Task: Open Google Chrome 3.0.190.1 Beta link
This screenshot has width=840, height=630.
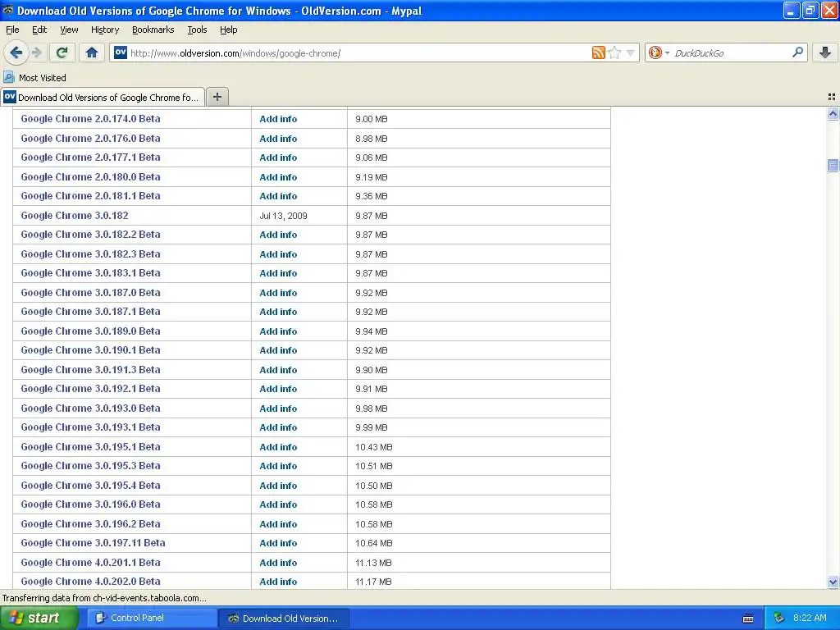Action: (90, 350)
